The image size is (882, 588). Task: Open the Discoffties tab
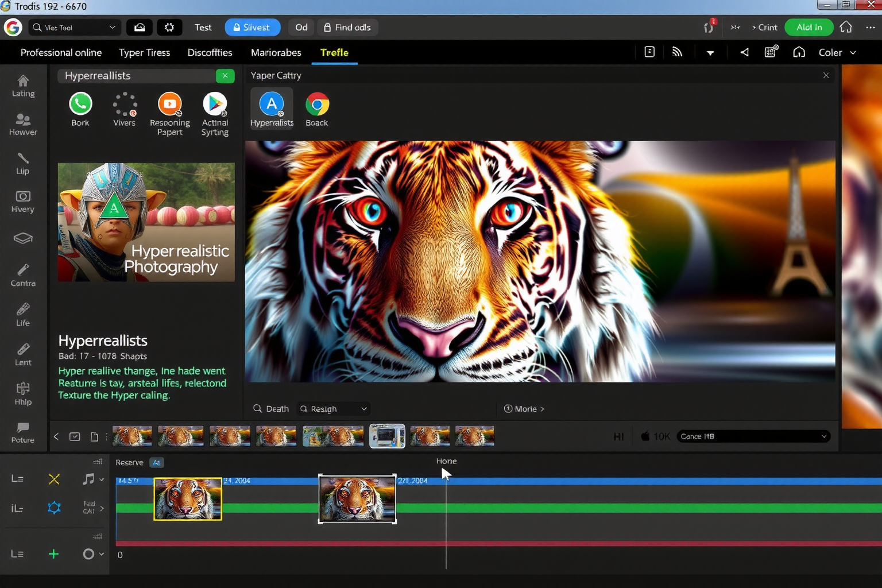(x=210, y=52)
